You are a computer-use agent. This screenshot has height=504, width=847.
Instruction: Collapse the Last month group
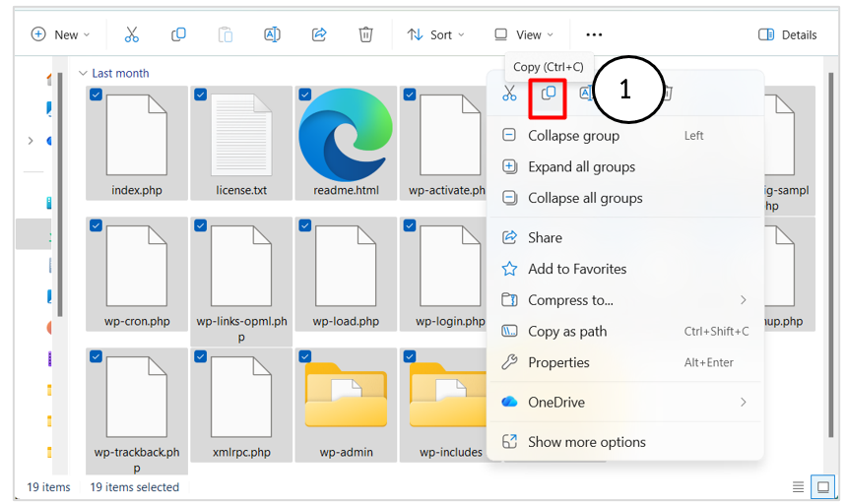point(83,73)
